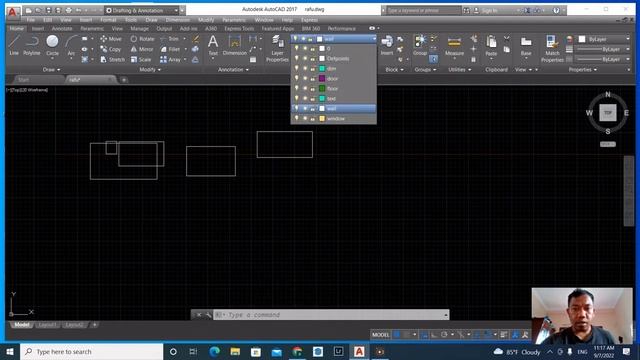Toggle freeze sun icon for Defpoints layer
640x360 pixels.
pos(304,58)
